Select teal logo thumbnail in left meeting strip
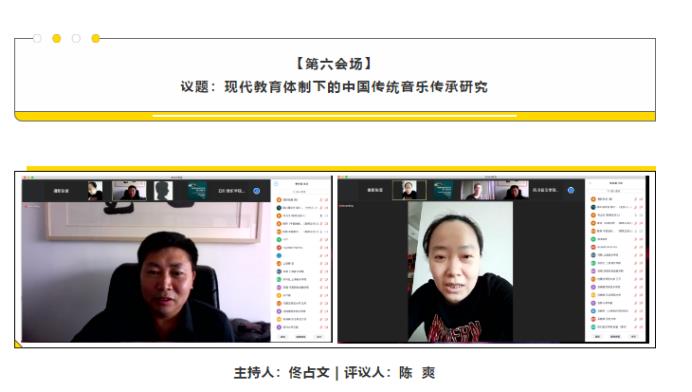This screenshot has width=692, height=392. (197, 190)
